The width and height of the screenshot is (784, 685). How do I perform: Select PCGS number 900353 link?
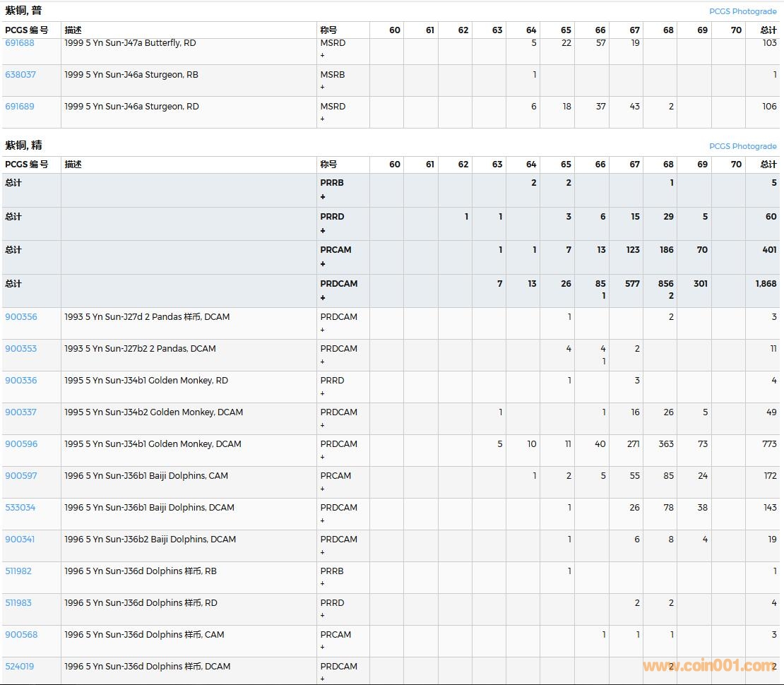[20, 349]
